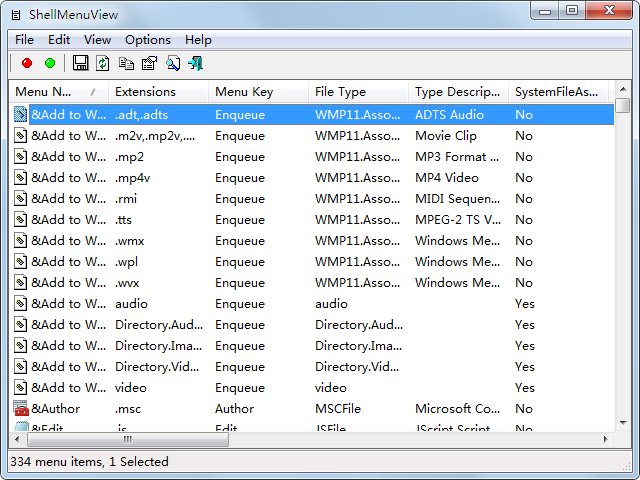Click the Copy Selected Items icon
This screenshot has width=640, height=480.
(126, 63)
